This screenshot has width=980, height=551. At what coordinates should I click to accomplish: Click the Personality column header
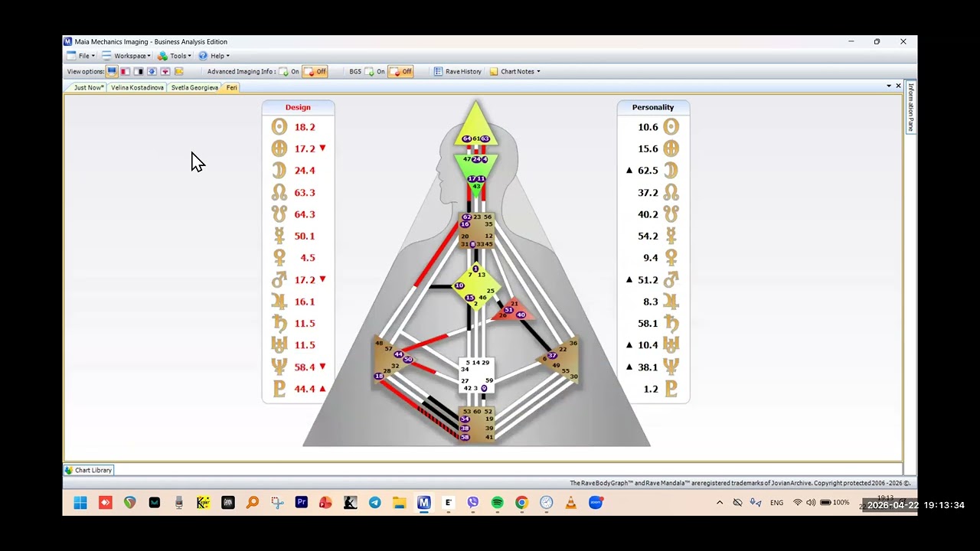[x=653, y=107]
